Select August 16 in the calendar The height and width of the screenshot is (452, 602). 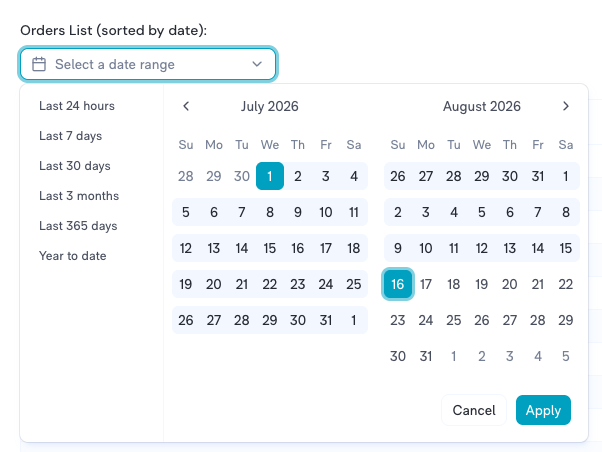pos(398,284)
